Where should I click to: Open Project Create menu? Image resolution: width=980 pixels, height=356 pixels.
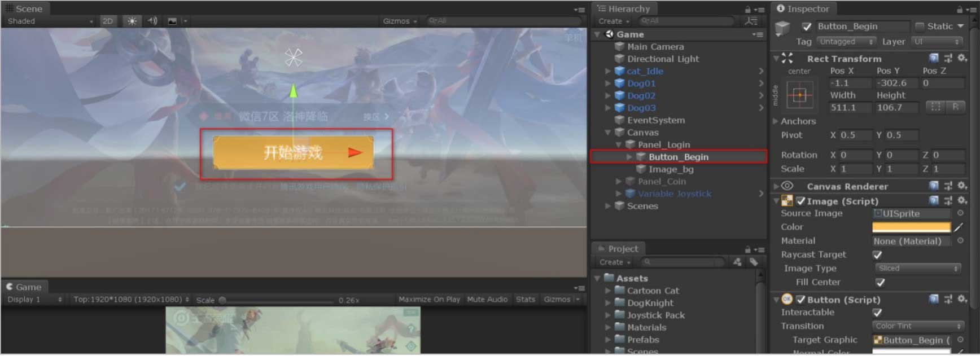point(614,262)
